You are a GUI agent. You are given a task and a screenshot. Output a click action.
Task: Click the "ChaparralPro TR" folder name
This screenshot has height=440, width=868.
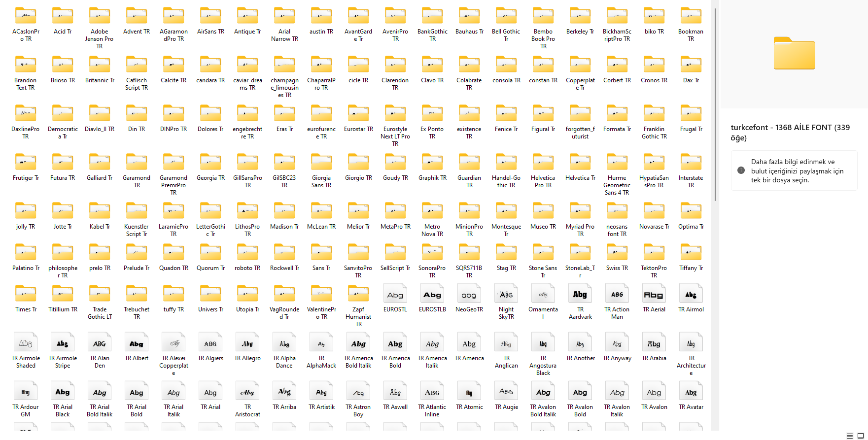(x=321, y=84)
